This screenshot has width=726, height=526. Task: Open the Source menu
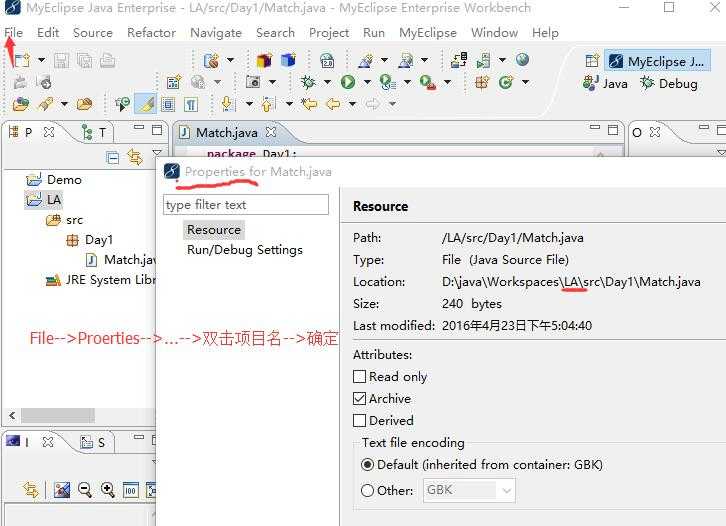tap(93, 33)
